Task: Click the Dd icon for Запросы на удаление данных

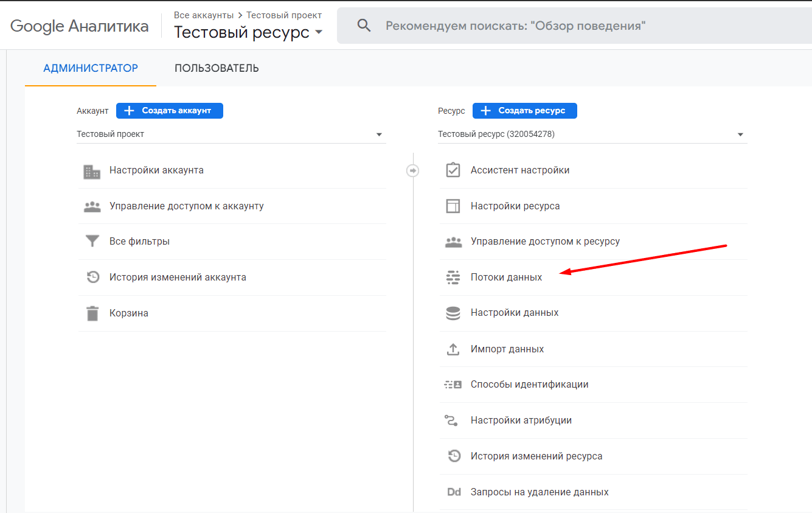Action: 454,492
